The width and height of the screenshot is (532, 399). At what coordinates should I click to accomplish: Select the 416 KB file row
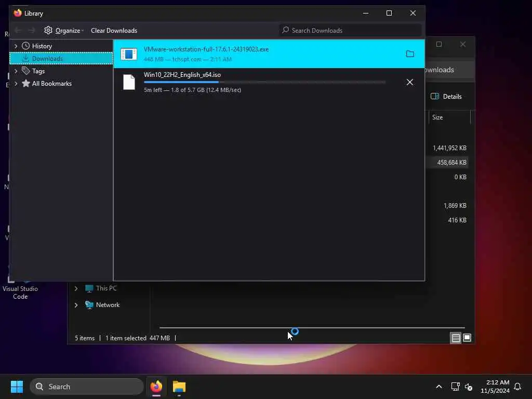(x=449, y=220)
